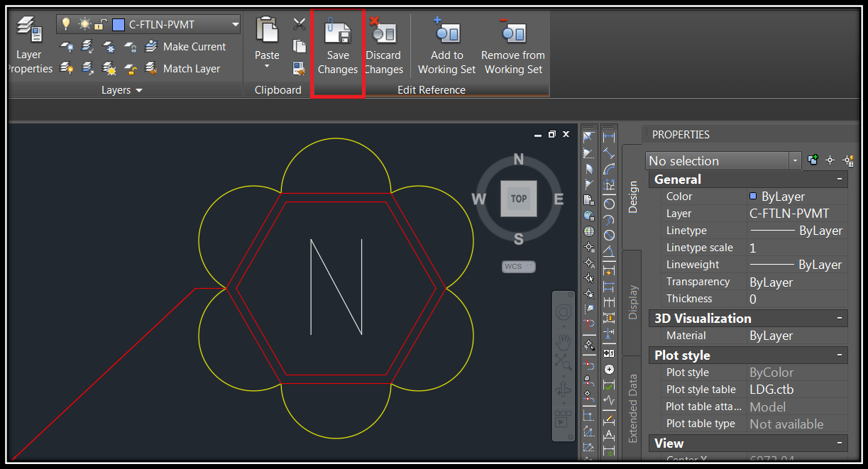Click Full Navigation Wheel in navigation bar
Image resolution: width=868 pixels, height=469 pixels.
pyautogui.click(x=564, y=313)
